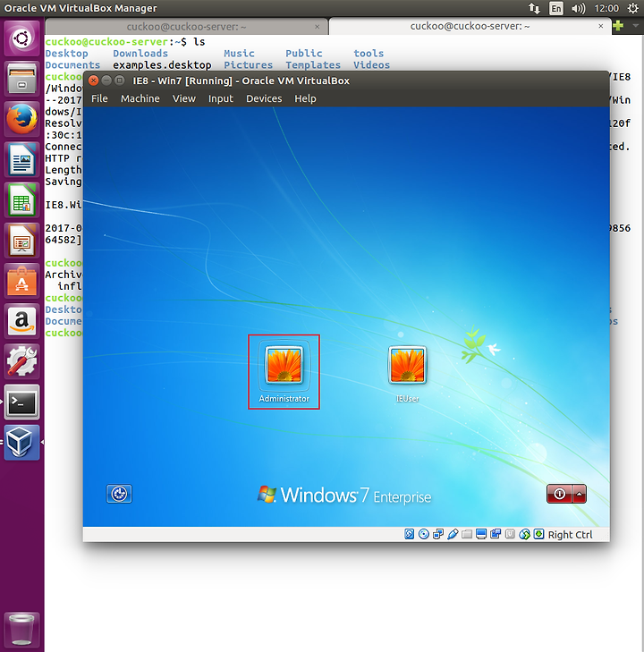Screen dimensions: 644x652
Task: Click 'Music' in the terminal listing
Action: coord(239,54)
